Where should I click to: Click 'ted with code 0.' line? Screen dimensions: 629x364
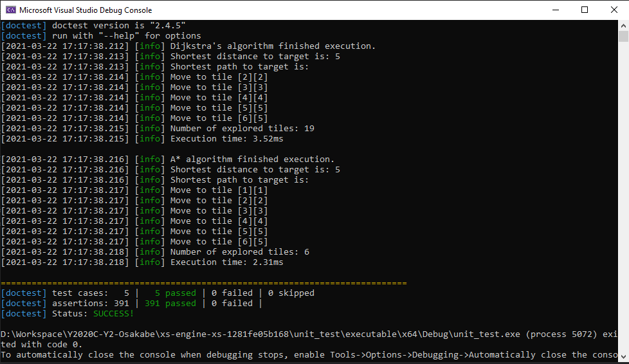(41, 345)
